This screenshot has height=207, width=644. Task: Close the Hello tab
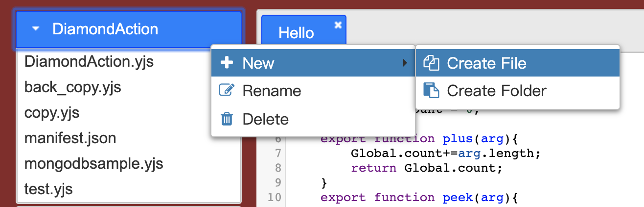click(338, 25)
